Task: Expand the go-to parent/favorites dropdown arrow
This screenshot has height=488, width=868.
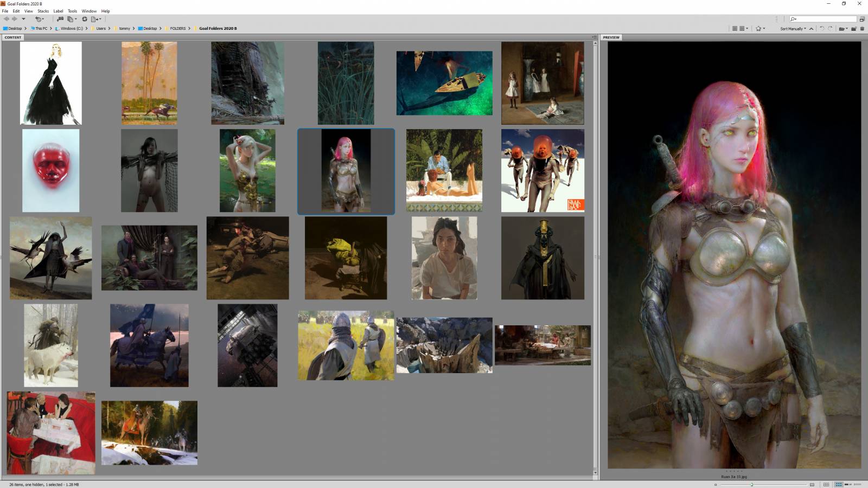Action: coord(23,19)
